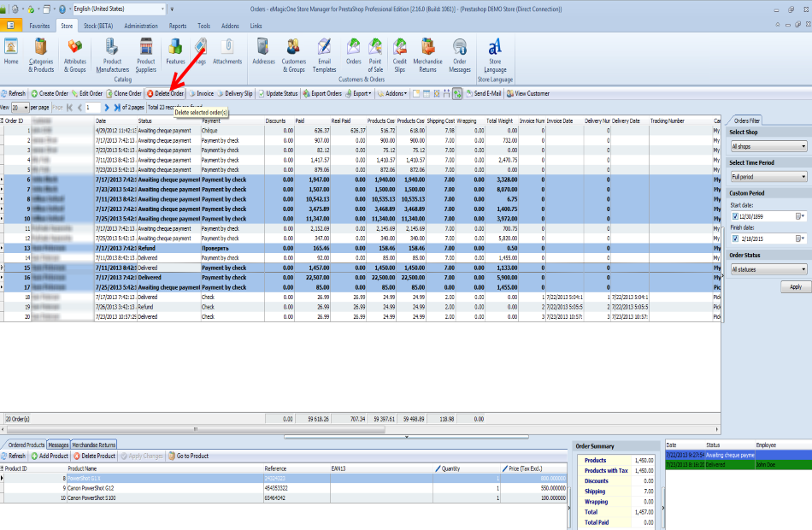812x530 pixels.
Task: Open Delivery Slip for order
Action: (x=234, y=94)
